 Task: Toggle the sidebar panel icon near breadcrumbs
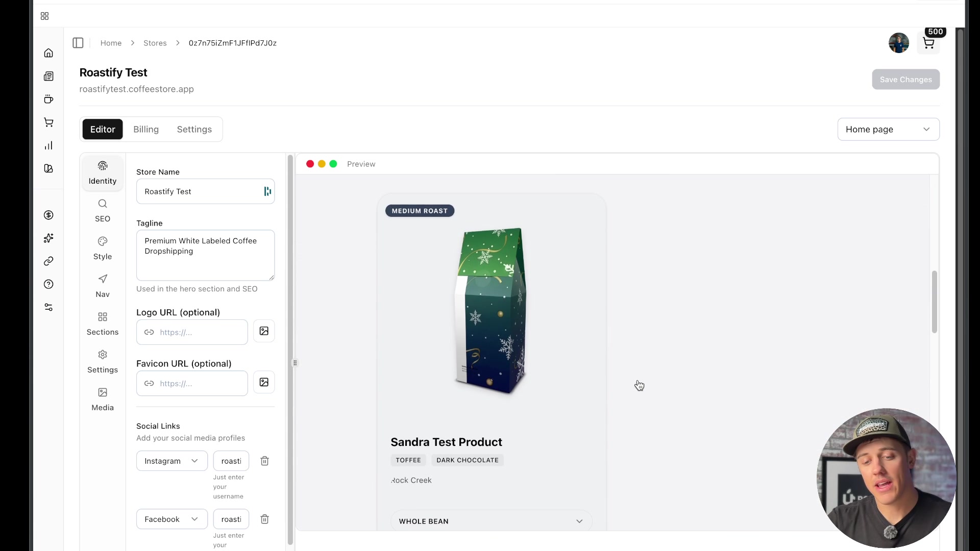(x=78, y=43)
